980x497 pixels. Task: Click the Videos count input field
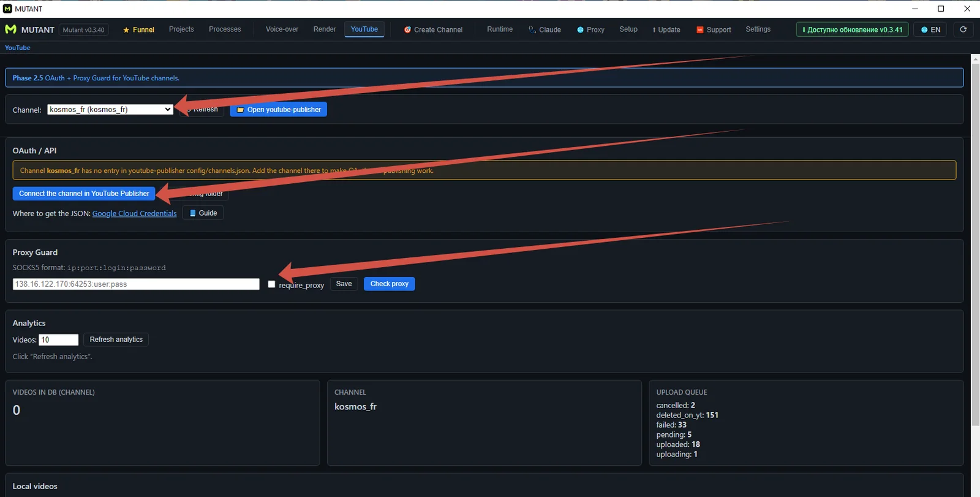point(59,340)
